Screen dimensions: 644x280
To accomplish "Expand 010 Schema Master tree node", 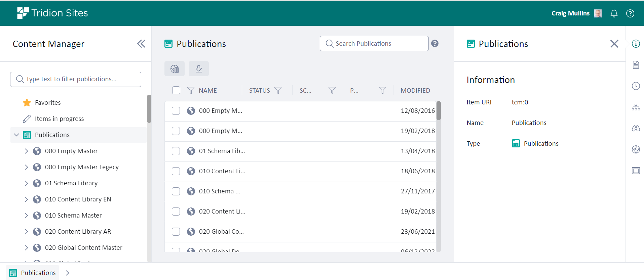I will click(26, 216).
